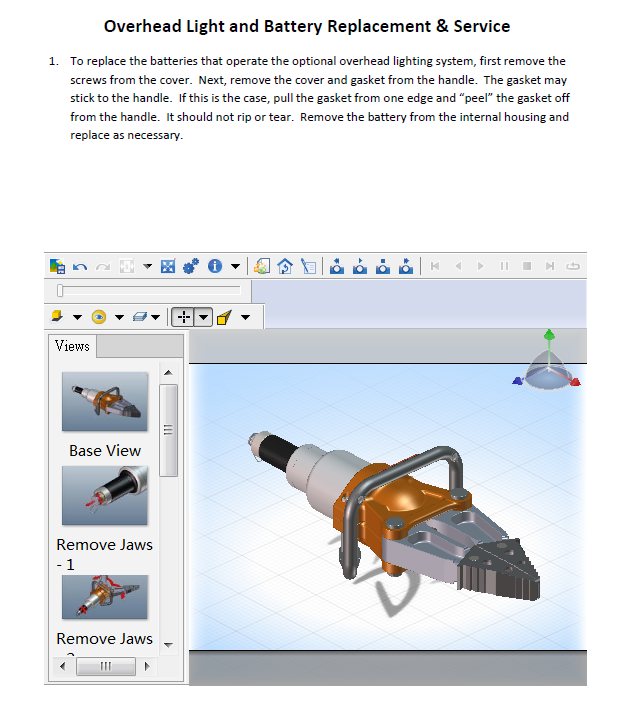Select the Remove Jaws - 1 view
This screenshot has height=713, width=635.
pyautogui.click(x=105, y=497)
